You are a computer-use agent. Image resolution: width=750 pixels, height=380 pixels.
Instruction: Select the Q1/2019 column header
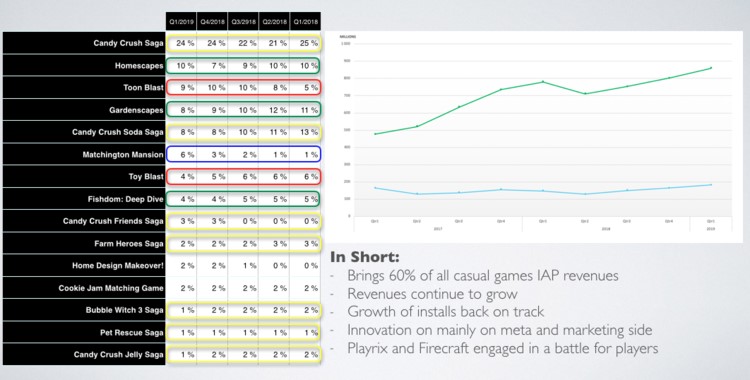(x=181, y=22)
